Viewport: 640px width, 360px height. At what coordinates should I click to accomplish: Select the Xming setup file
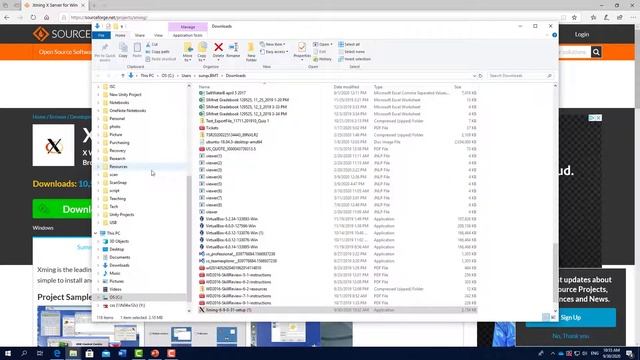(337, 310)
